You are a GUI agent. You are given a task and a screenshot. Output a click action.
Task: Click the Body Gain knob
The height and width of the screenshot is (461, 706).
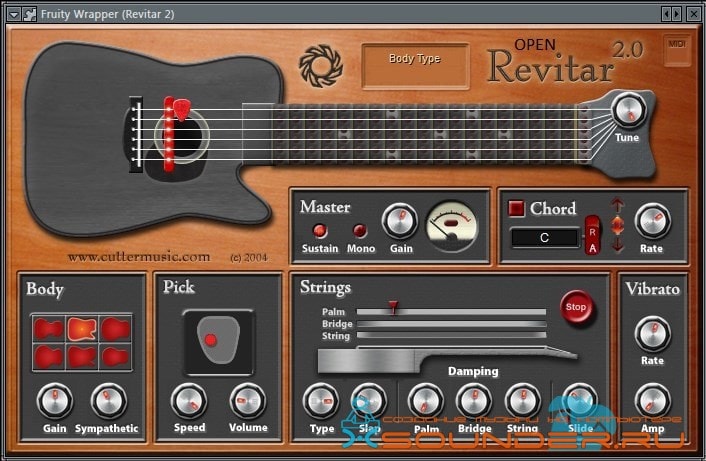(x=54, y=401)
